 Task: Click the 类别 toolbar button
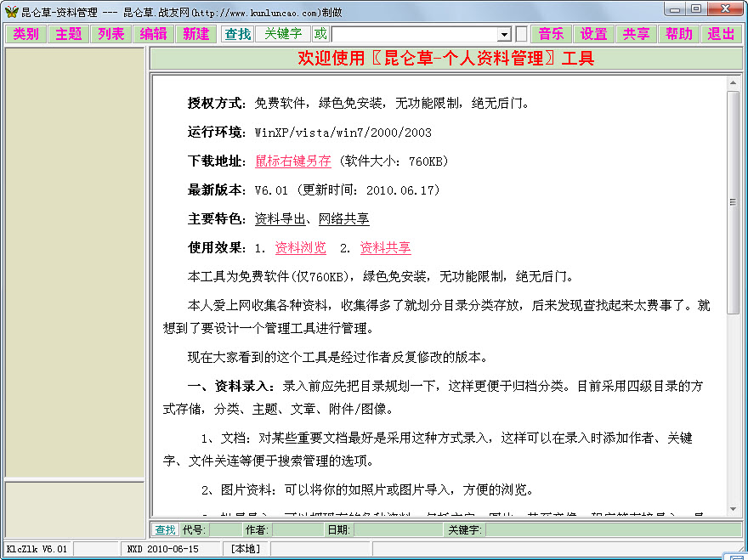[26, 34]
